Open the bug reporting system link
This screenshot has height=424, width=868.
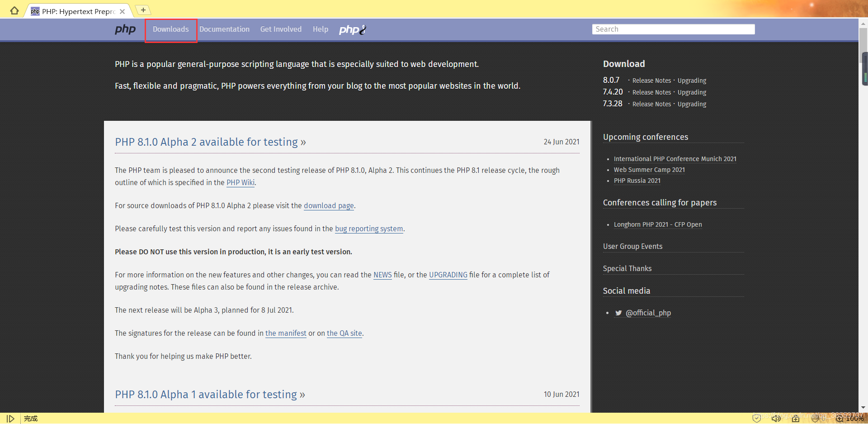pos(369,229)
